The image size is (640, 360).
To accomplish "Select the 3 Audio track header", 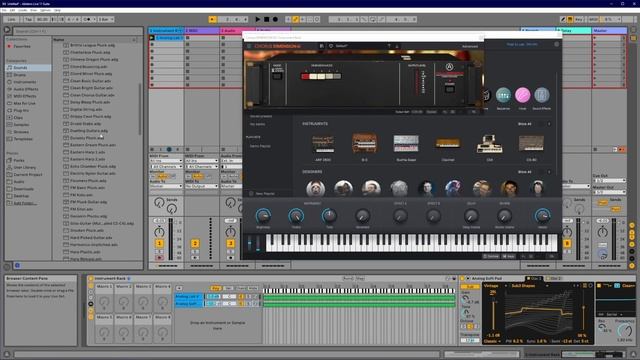I will [x=237, y=31].
